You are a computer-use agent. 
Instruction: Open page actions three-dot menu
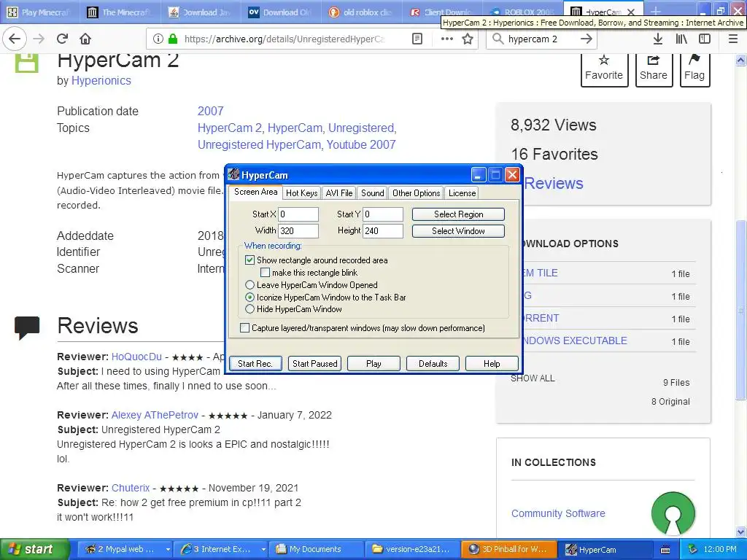(x=447, y=39)
